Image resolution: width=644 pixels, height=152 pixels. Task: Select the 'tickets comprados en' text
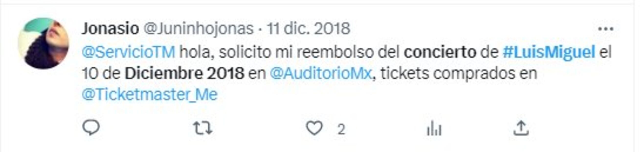point(459,74)
